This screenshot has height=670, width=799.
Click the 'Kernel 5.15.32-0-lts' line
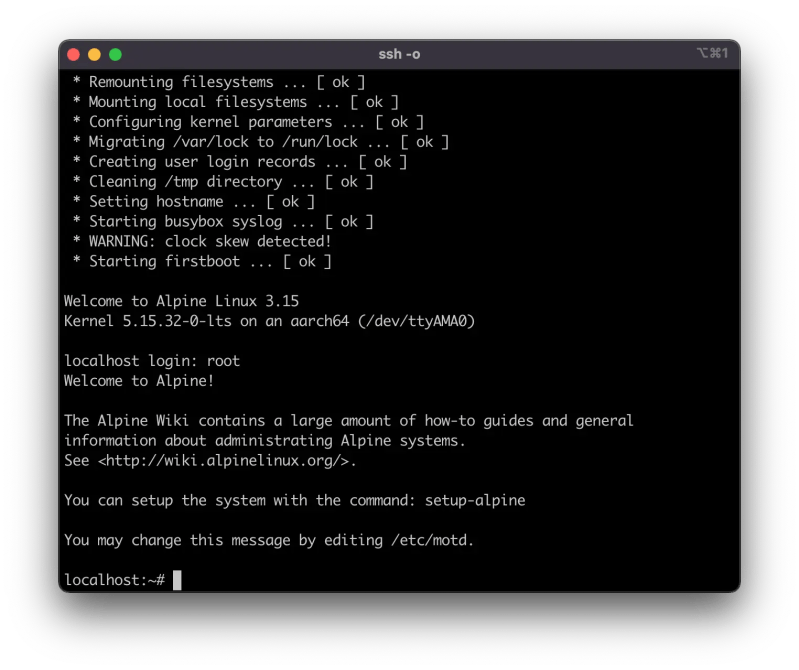coord(270,321)
